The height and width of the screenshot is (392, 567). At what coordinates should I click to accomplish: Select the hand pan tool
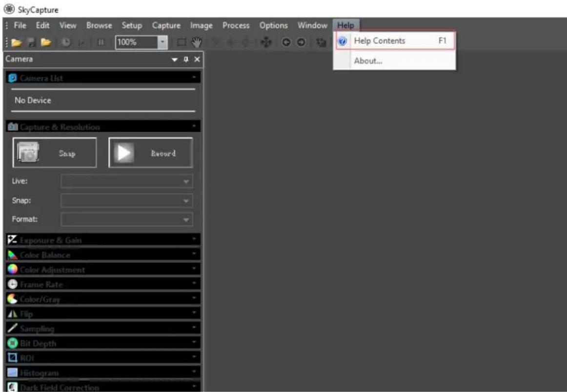pyautogui.click(x=197, y=42)
